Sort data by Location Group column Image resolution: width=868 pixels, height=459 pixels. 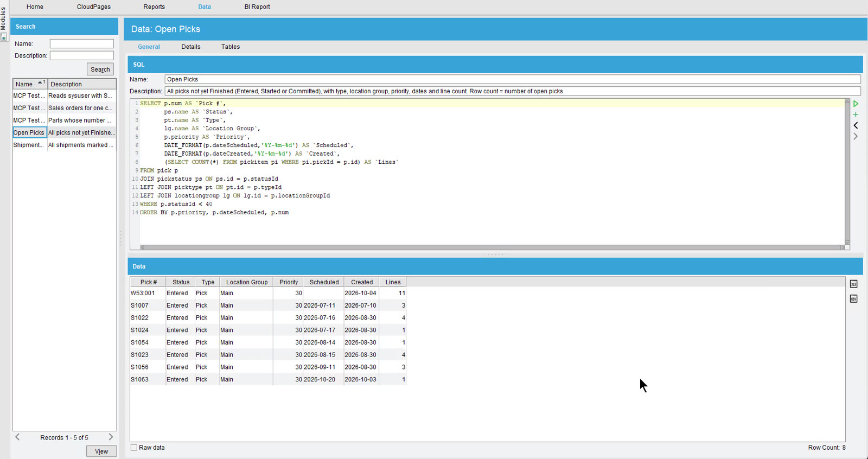pyautogui.click(x=247, y=282)
